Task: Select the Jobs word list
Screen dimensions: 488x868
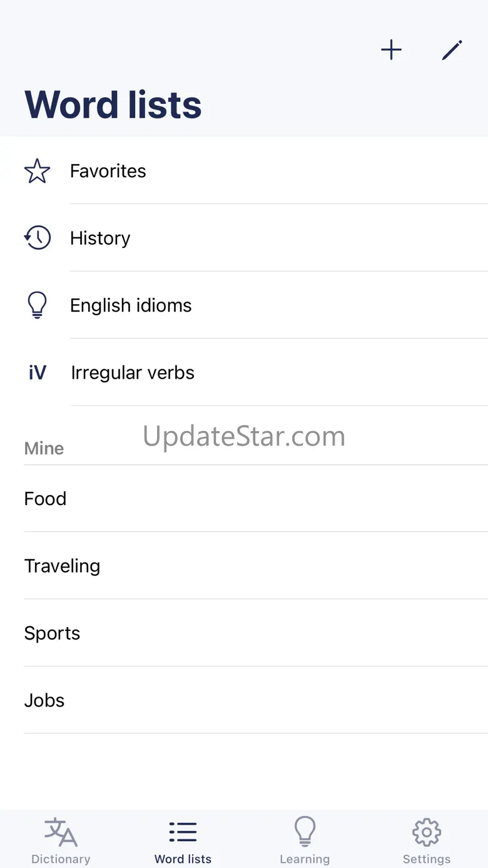Action: point(44,700)
